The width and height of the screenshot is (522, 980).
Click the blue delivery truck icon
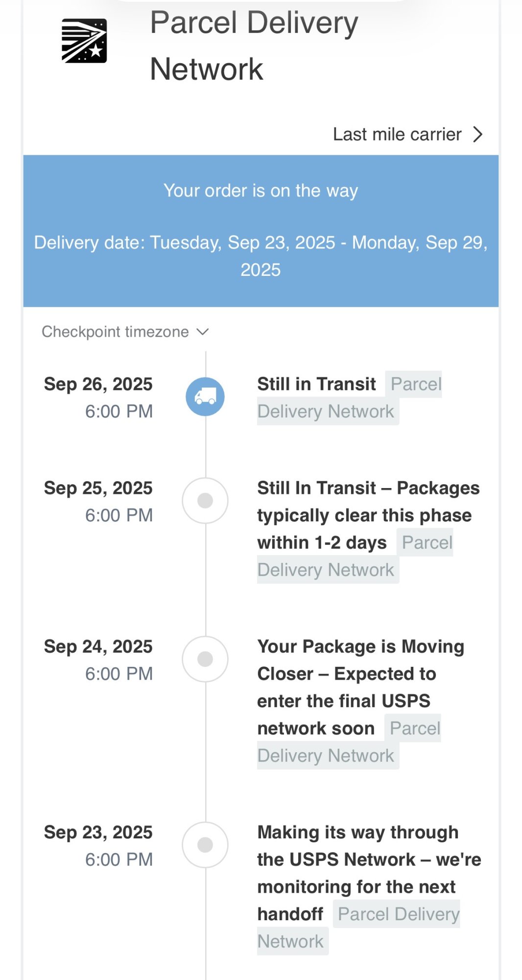(x=205, y=396)
